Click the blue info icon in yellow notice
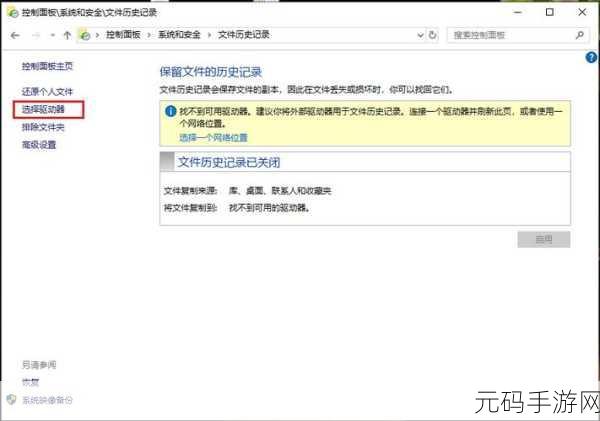 click(170, 111)
